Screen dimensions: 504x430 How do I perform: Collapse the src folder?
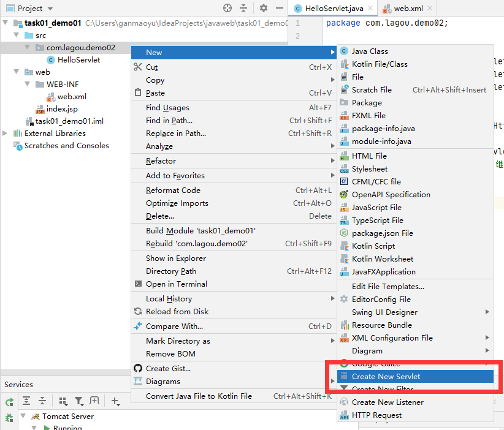tap(17, 35)
